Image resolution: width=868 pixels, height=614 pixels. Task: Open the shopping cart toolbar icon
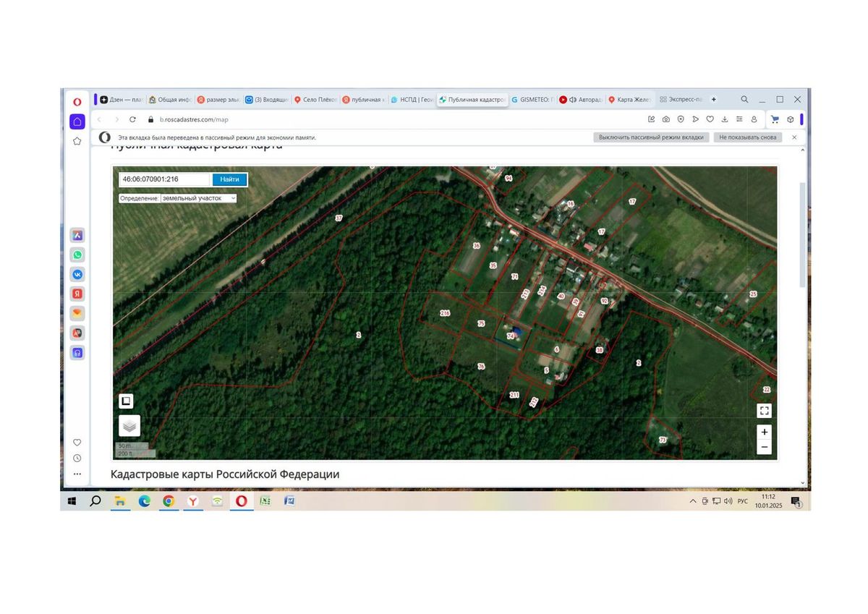[775, 119]
